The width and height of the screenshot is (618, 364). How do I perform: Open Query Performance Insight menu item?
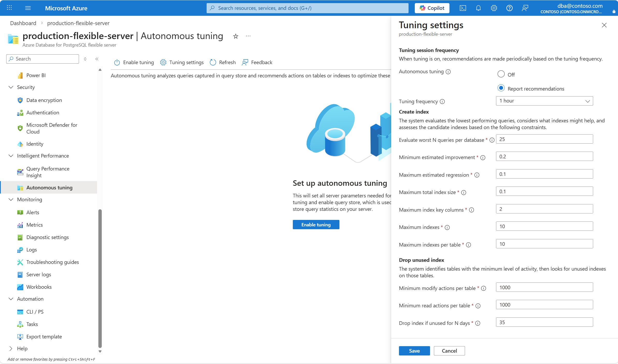click(48, 172)
